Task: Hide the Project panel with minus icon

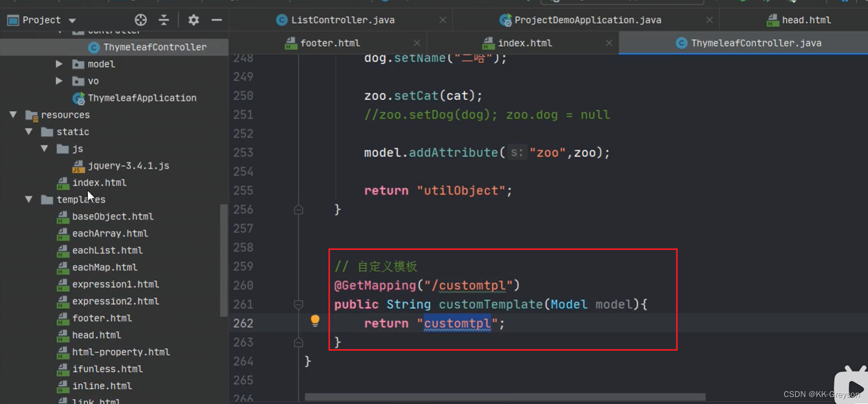Action: pos(216,20)
